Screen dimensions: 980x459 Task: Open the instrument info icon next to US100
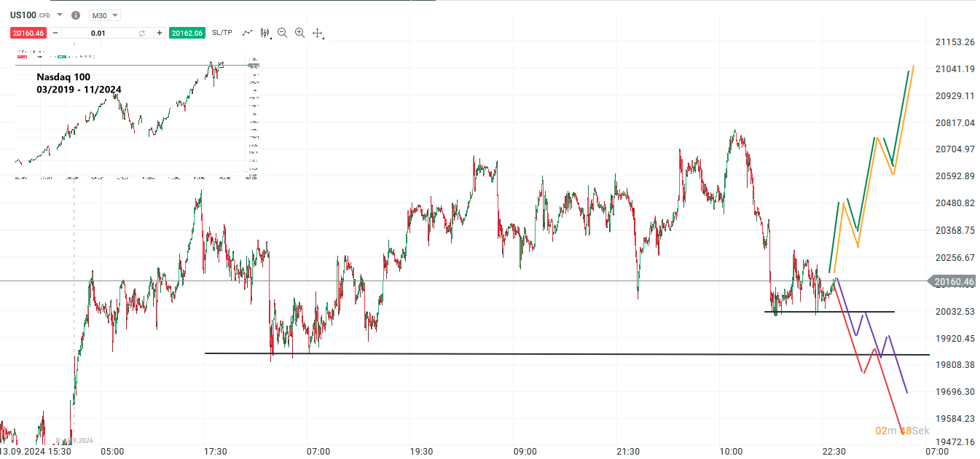(75, 15)
